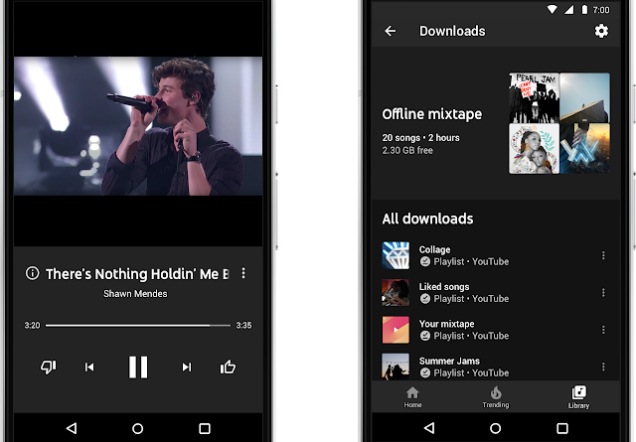Open more options for Collage
The height and width of the screenshot is (442, 636).
coord(603,255)
